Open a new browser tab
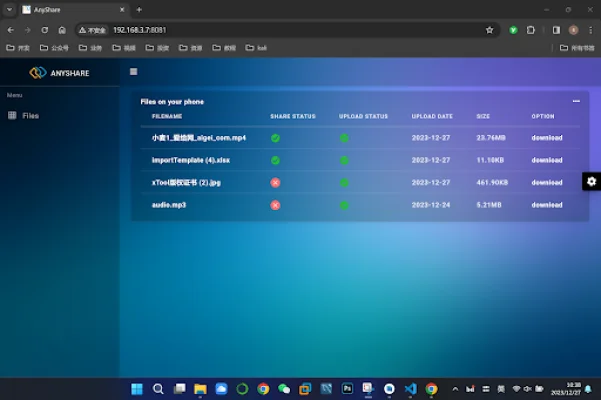 [x=139, y=9]
